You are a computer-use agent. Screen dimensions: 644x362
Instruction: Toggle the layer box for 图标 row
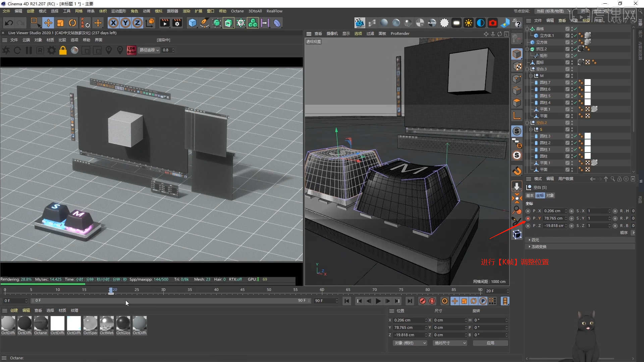568,62
